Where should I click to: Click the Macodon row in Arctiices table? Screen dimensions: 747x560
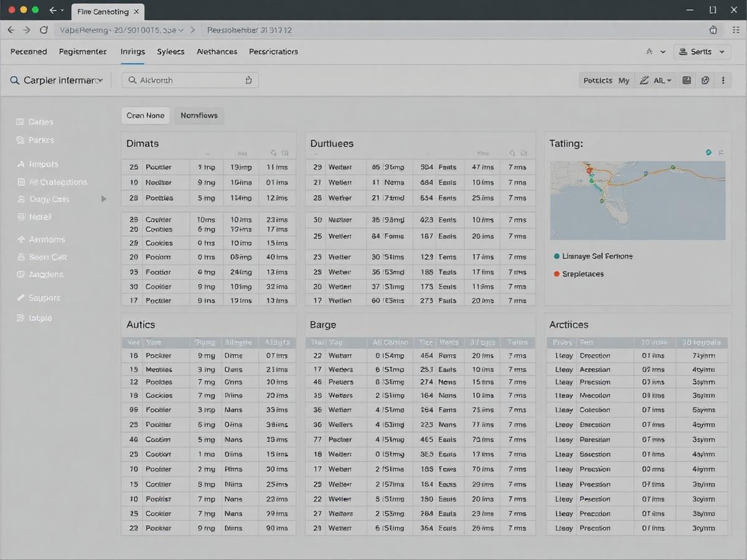[637, 395]
